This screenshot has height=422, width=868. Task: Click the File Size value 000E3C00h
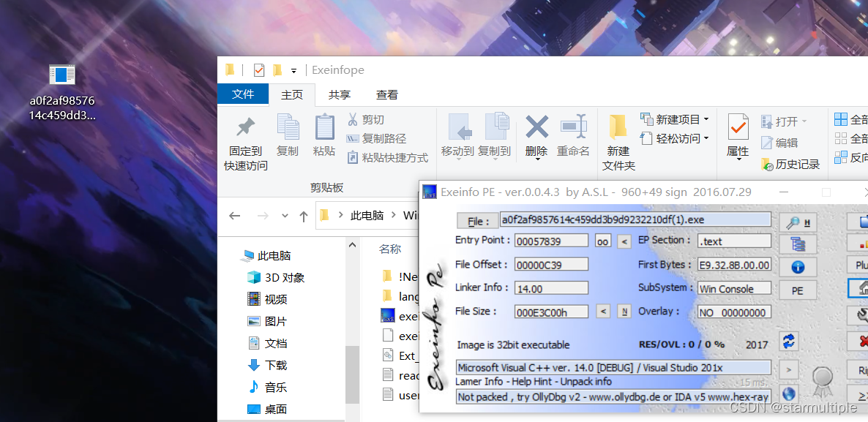(551, 312)
